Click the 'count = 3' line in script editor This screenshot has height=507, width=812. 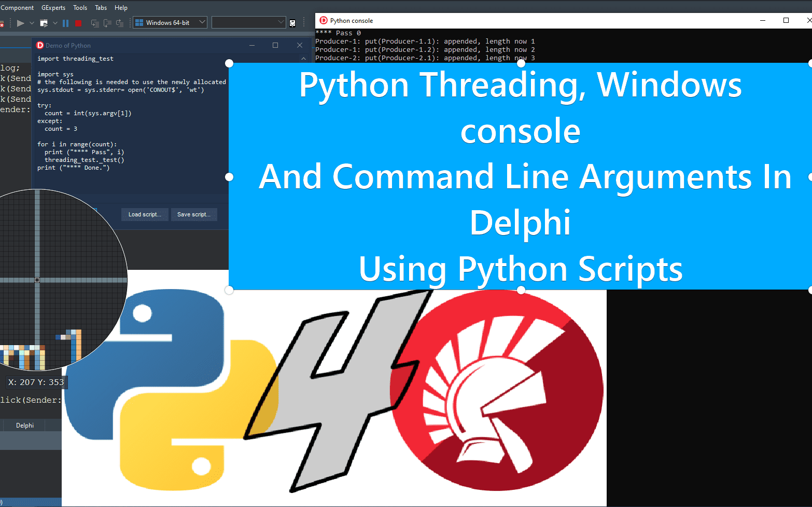coord(61,129)
